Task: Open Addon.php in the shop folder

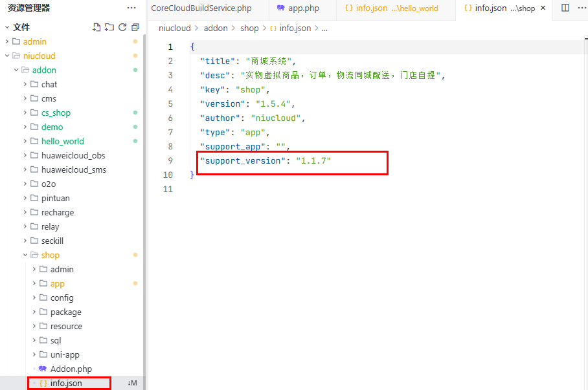Action: [71, 369]
